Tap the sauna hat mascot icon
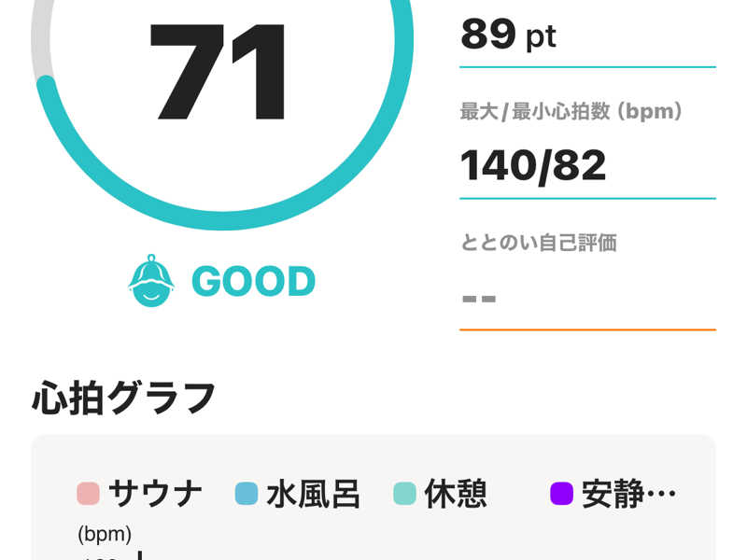The width and height of the screenshot is (747, 560). point(151,281)
